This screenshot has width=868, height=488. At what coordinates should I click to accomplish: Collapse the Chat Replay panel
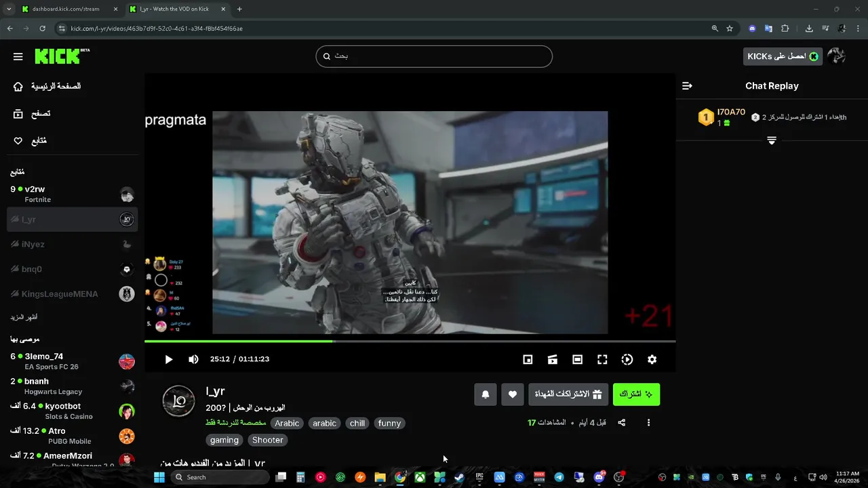click(x=687, y=86)
